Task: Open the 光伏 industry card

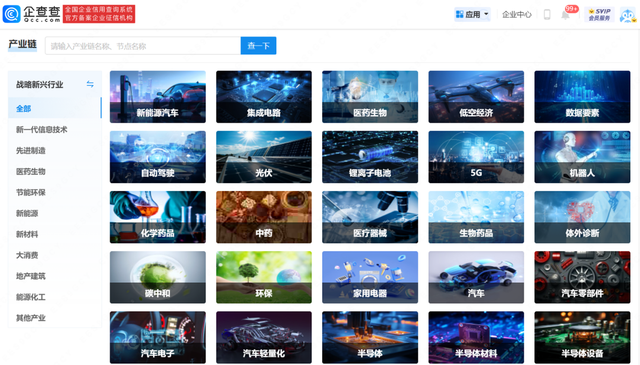Action: tap(264, 157)
